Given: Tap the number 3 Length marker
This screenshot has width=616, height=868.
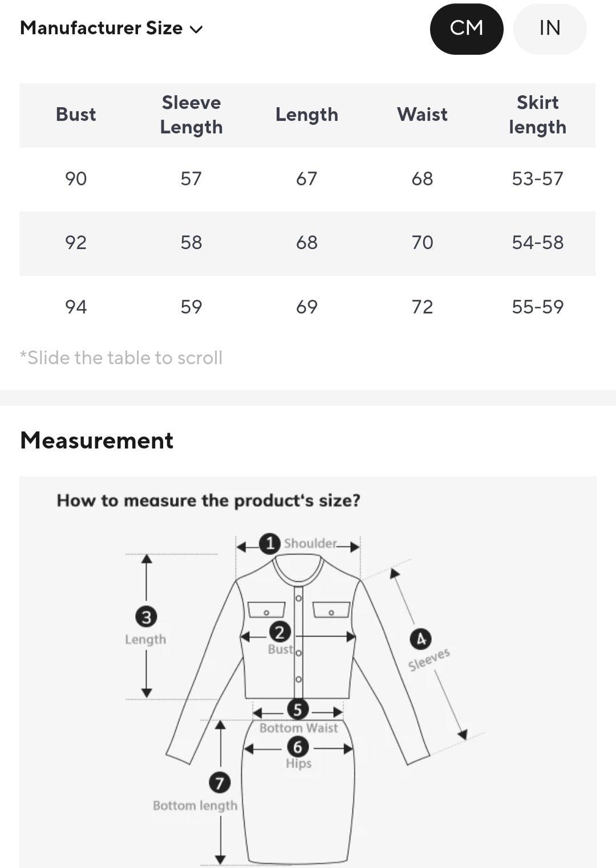Looking at the screenshot, I should [x=146, y=617].
